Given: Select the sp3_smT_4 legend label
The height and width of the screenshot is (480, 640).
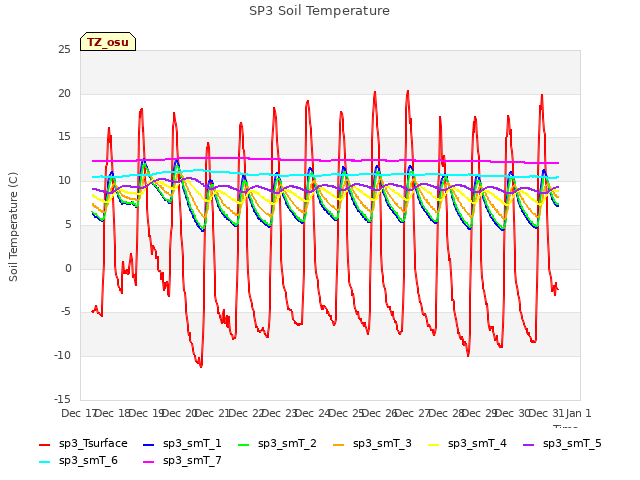Looking at the screenshot, I should [477, 444].
